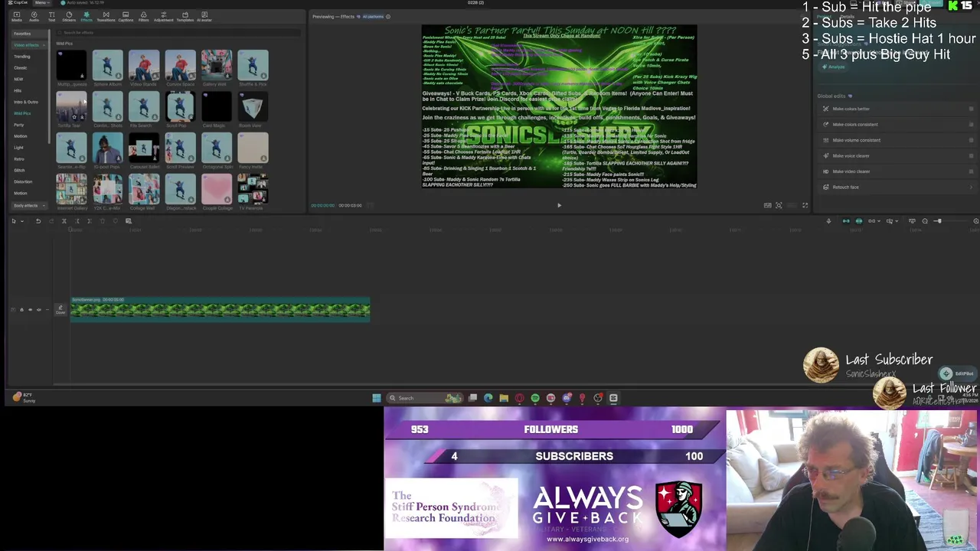Open the Windows Start menu

click(377, 398)
